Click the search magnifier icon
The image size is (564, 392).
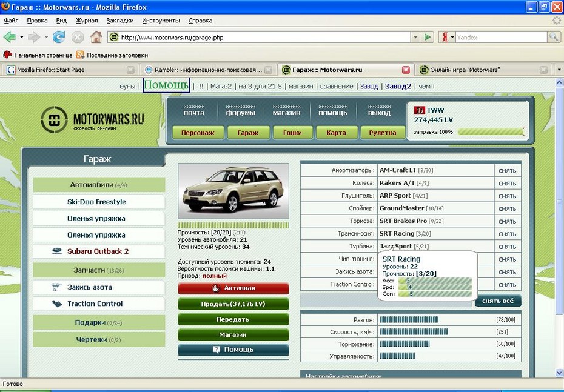pos(553,37)
